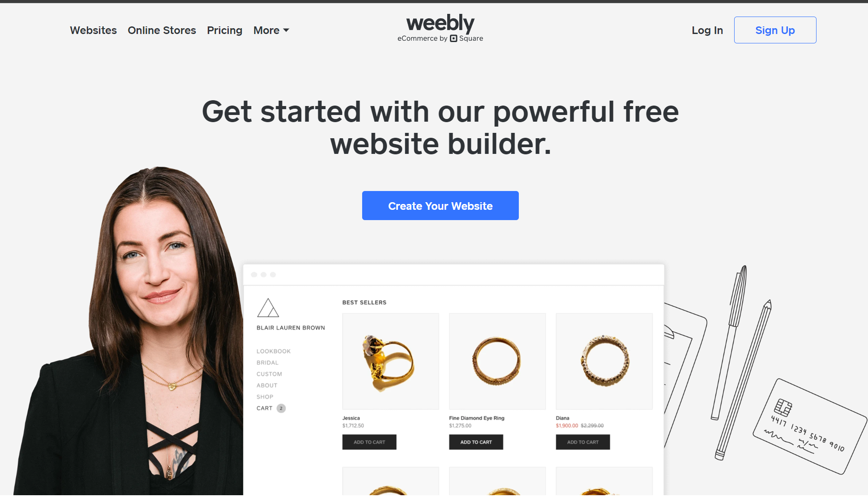The width and height of the screenshot is (868, 497).
Task: Click the Log In link
Action: (x=707, y=30)
